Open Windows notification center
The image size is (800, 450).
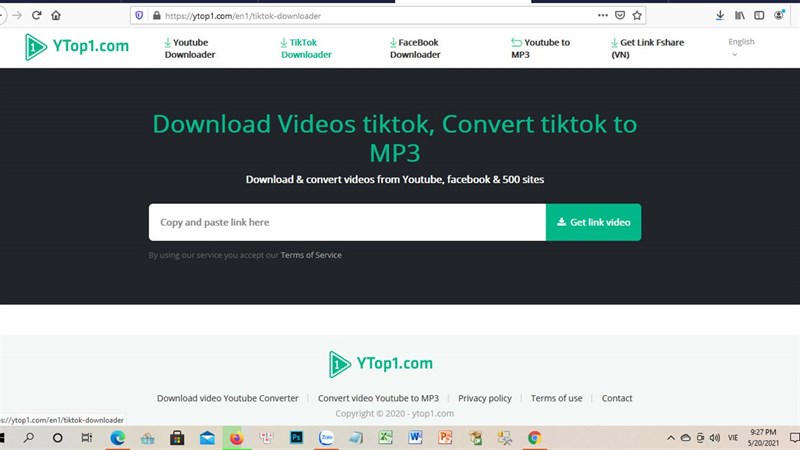[793, 438]
